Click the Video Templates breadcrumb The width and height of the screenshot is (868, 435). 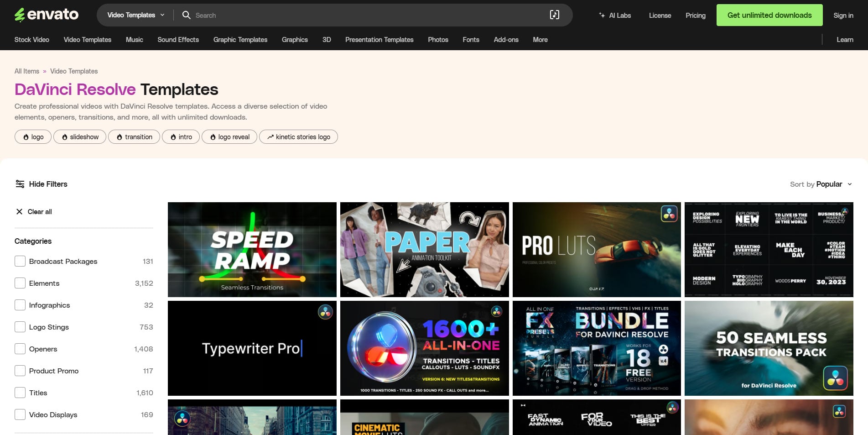[x=74, y=71]
